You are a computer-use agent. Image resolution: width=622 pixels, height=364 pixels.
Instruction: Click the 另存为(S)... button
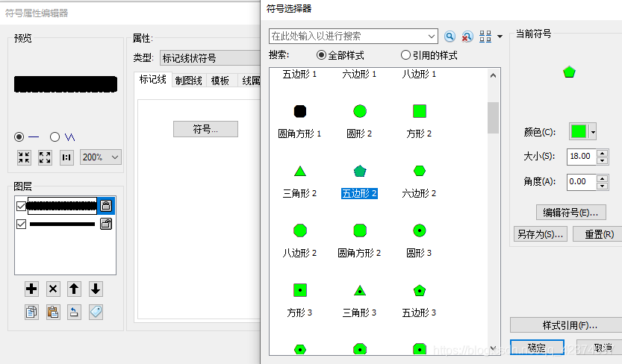pyautogui.click(x=541, y=234)
